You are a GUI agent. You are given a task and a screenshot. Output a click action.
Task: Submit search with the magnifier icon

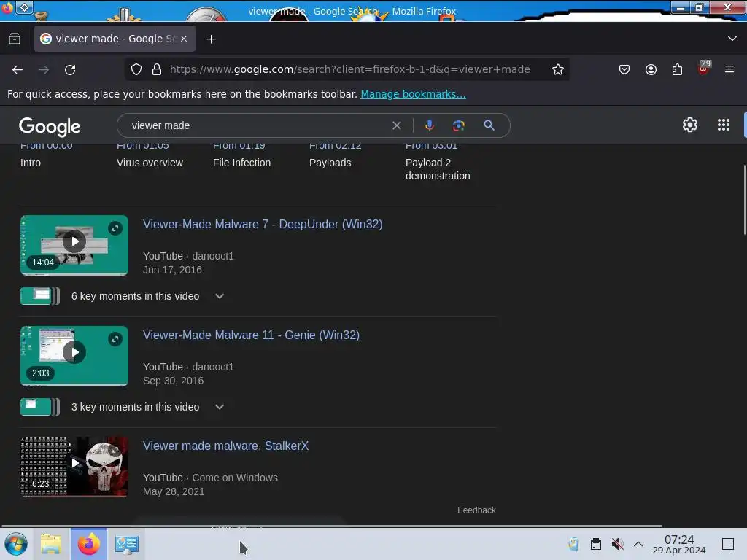489,125
